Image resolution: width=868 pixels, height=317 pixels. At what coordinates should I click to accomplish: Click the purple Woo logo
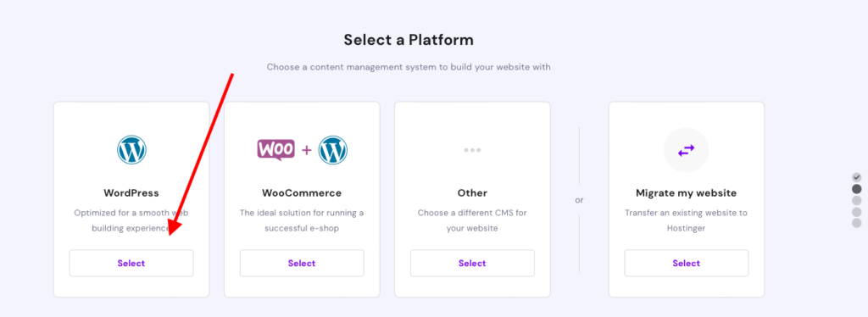coord(275,150)
